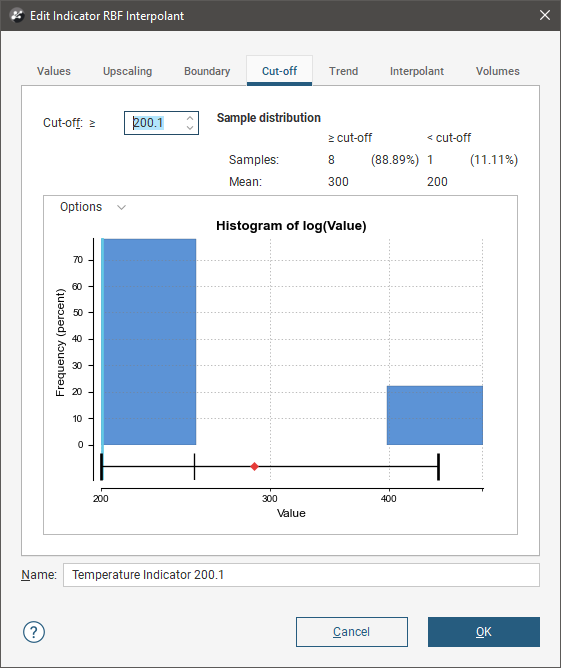The height and width of the screenshot is (668, 561).
Task: Decrease cut-off value with down arrow
Action: (x=190, y=128)
